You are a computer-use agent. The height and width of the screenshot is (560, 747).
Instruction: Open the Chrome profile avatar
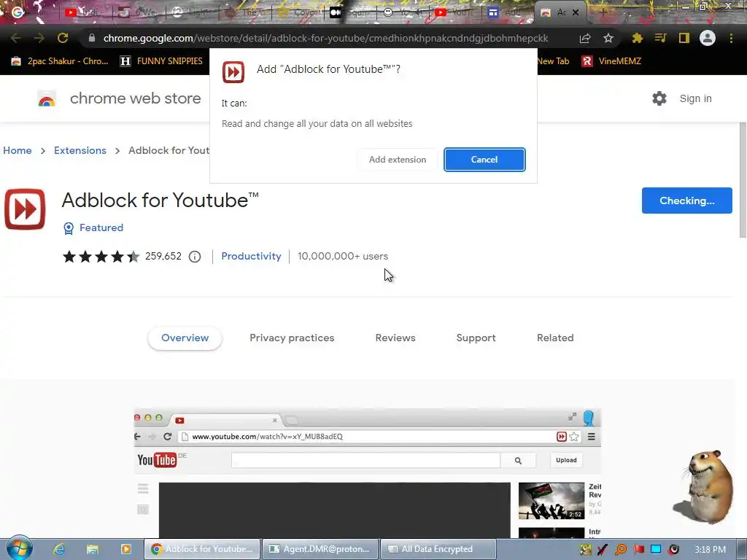pyautogui.click(x=708, y=38)
